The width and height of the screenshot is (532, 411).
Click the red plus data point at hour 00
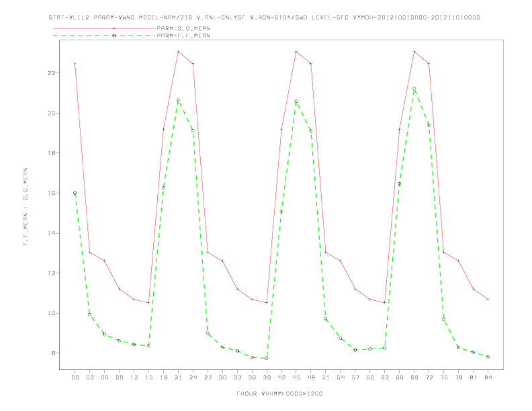pos(75,64)
